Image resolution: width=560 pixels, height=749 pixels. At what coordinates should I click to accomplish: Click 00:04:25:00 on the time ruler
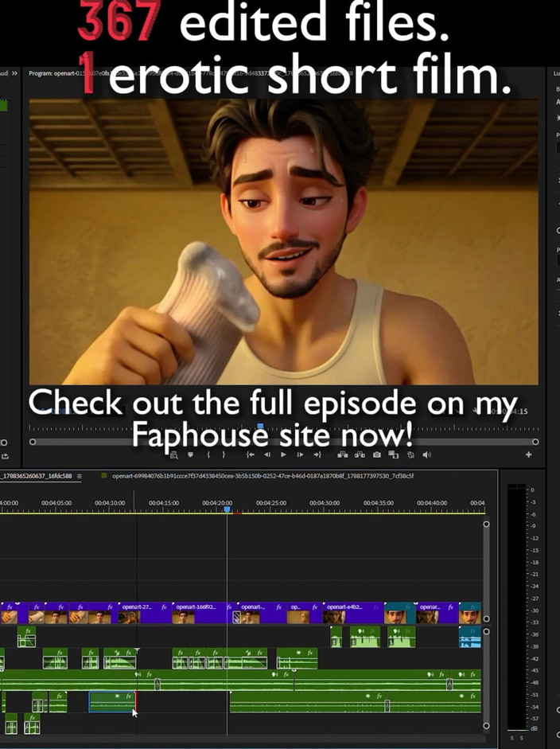point(271,503)
